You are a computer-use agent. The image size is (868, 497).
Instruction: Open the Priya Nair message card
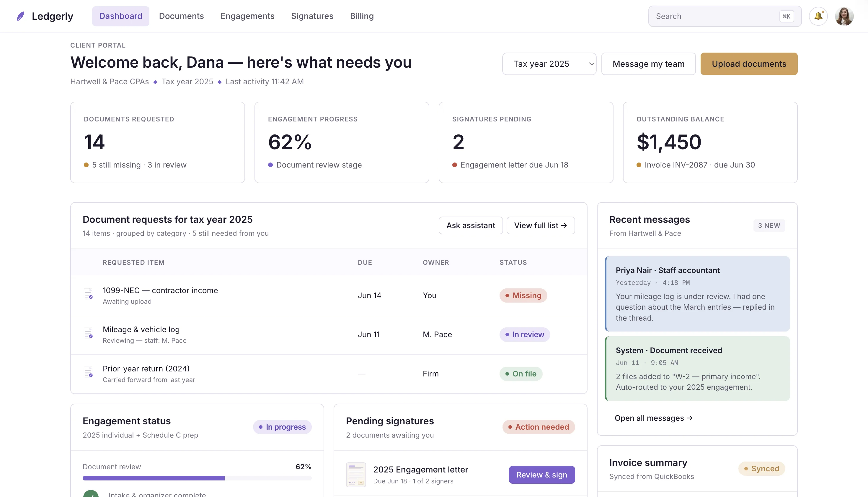[x=697, y=293]
